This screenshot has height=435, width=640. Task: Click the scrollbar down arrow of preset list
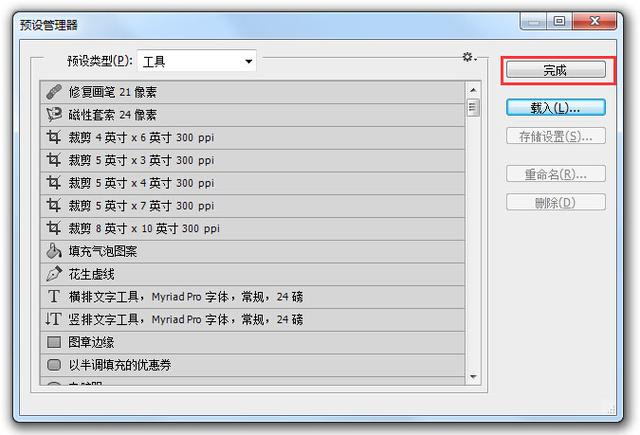pyautogui.click(x=473, y=377)
